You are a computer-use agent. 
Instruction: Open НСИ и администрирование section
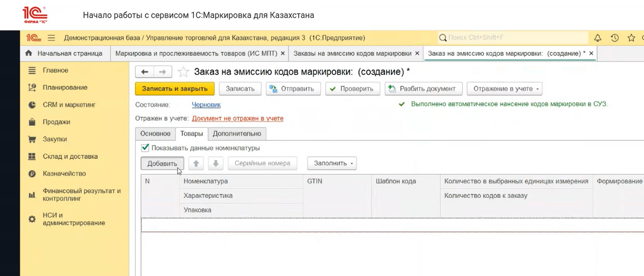pos(74,219)
